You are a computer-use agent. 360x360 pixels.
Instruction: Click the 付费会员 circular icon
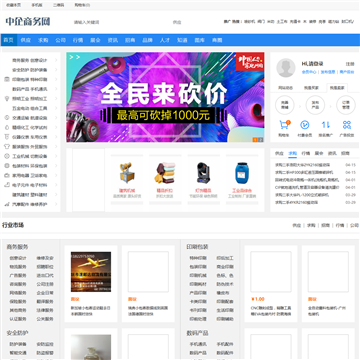tap(304, 125)
